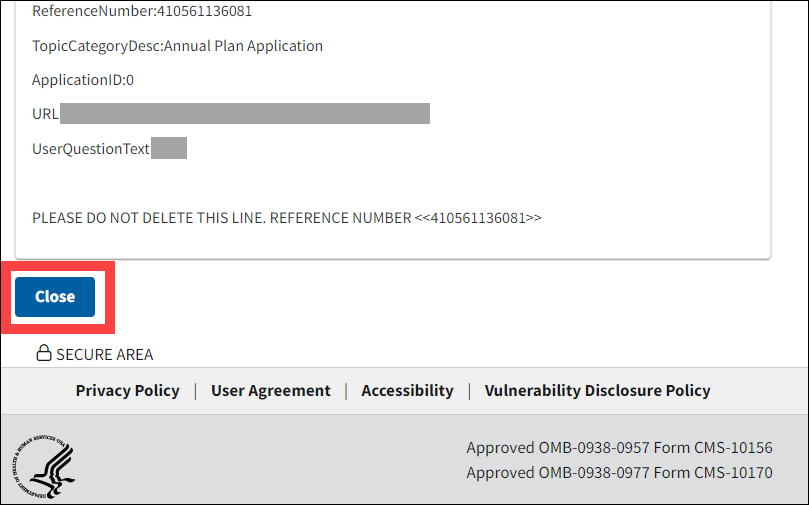Go to the Accessibility link
This screenshot has height=505, width=809.
(x=407, y=391)
